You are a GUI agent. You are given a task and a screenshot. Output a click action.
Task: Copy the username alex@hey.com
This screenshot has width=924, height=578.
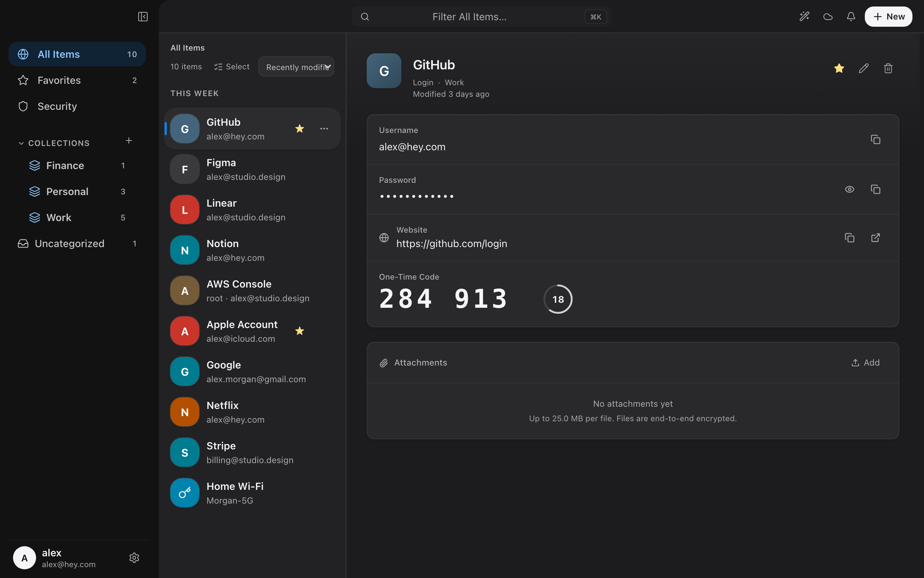876,139
